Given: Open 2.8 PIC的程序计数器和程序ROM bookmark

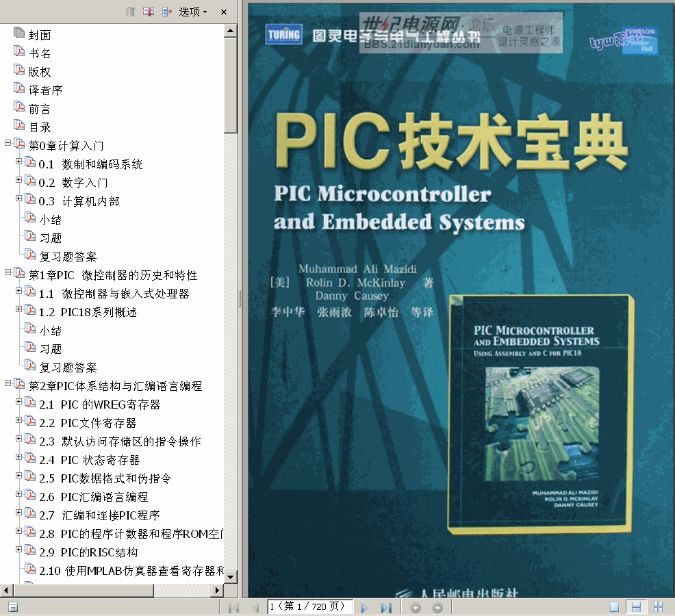Looking at the screenshot, I should coord(131,535).
